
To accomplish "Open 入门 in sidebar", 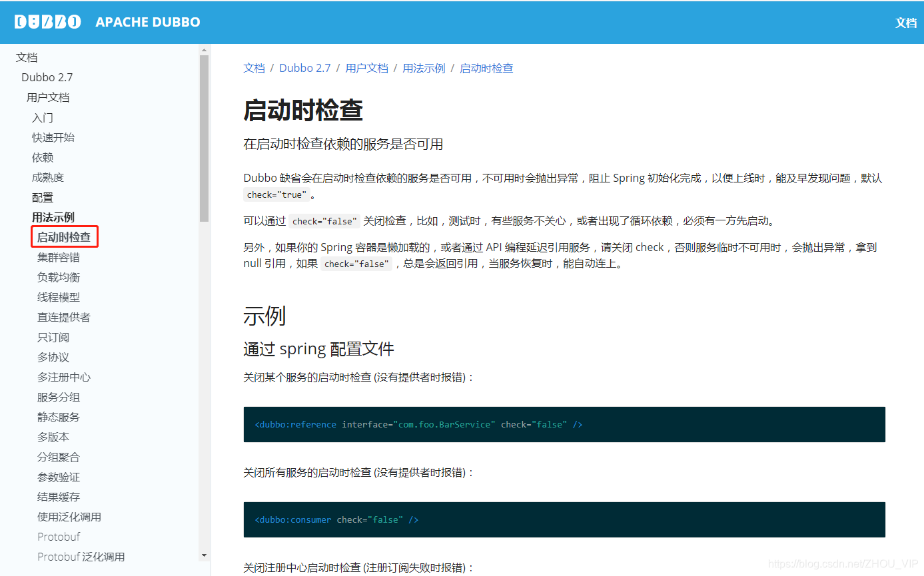I will (x=43, y=117).
